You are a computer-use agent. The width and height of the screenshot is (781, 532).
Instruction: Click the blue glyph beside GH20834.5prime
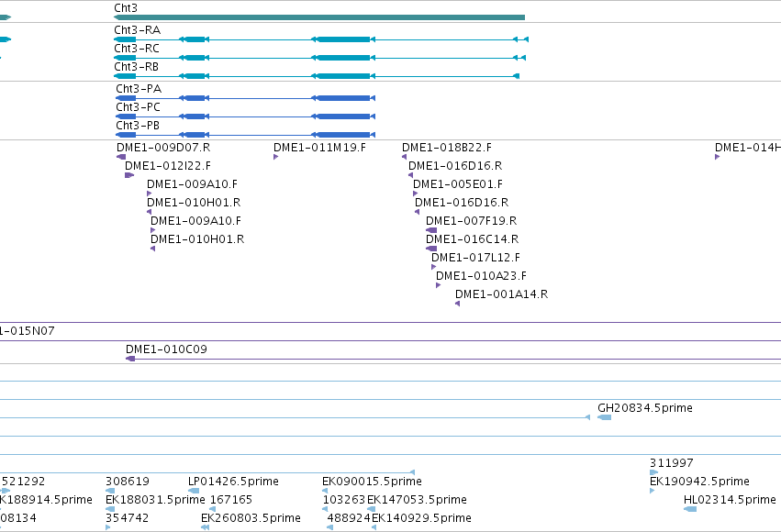[x=604, y=417]
